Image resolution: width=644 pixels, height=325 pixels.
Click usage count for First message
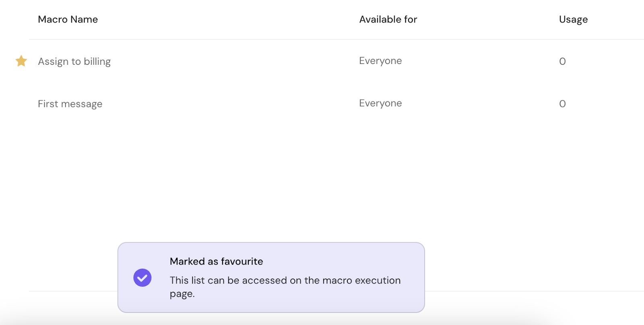pos(562,104)
